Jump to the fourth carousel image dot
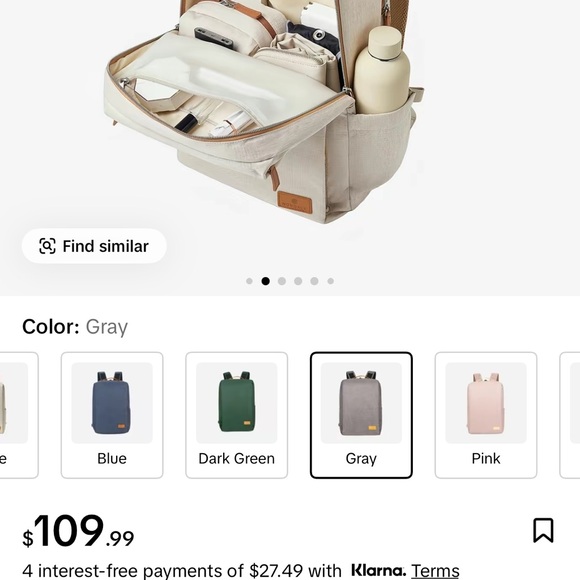Viewport: 580px width, 580px height. click(x=298, y=281)
